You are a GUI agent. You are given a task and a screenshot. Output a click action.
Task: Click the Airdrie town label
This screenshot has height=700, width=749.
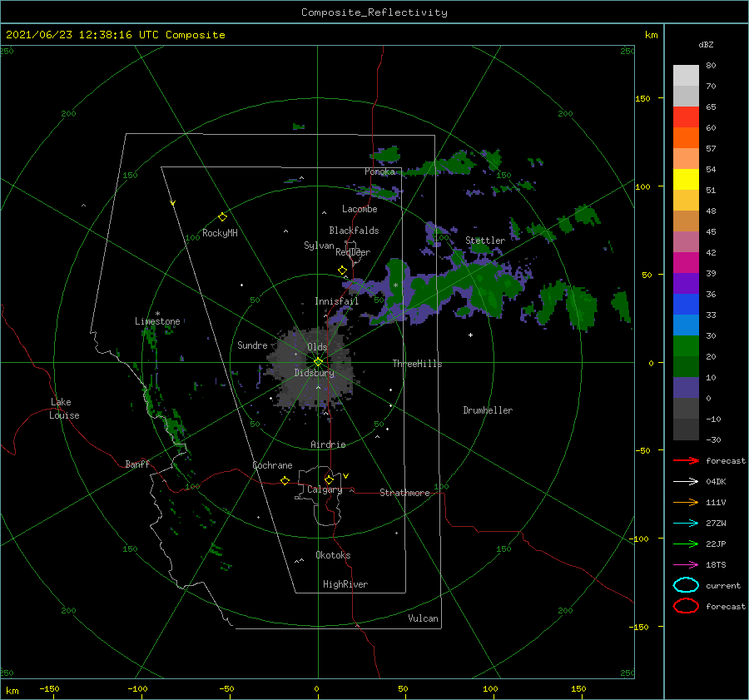click(x=328, y=444)
